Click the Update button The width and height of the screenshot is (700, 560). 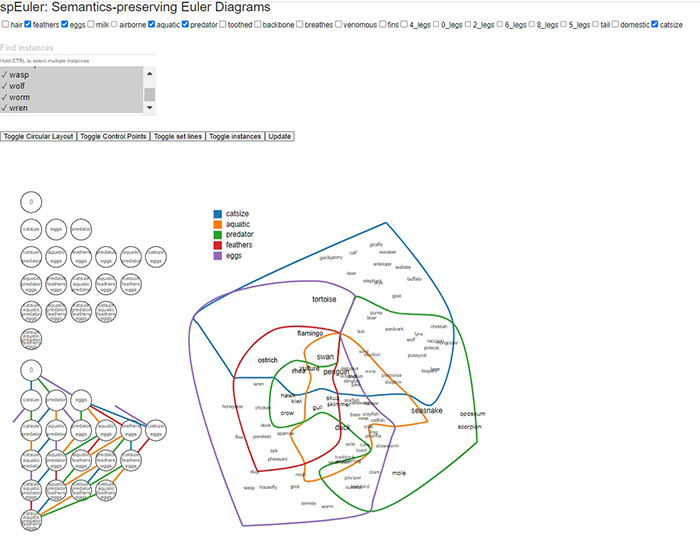point(279,136)
